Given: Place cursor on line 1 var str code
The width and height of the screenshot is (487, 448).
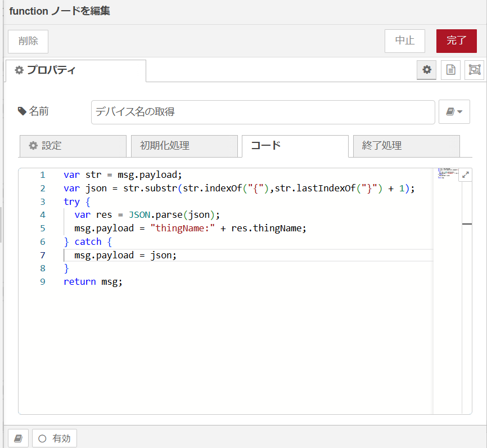Looking at the screenshot, I should [123, 175].
